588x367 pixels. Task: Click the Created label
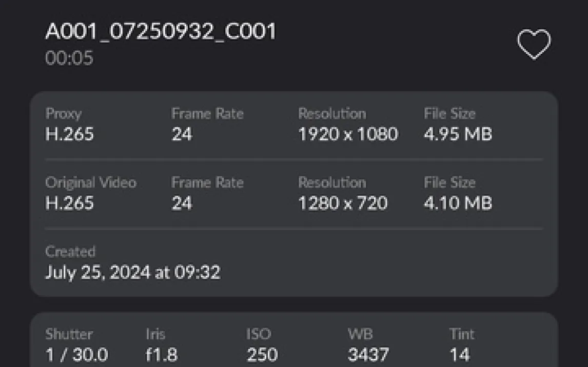70,252
